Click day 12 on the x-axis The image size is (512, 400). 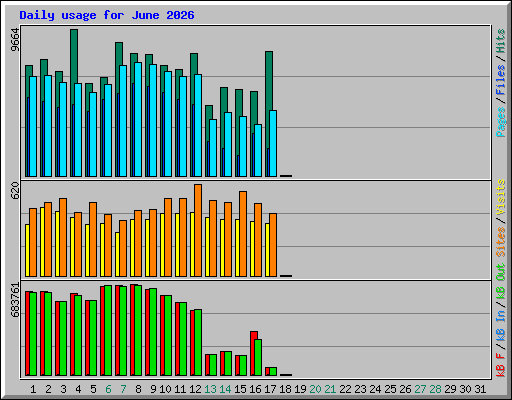(195, 389)
